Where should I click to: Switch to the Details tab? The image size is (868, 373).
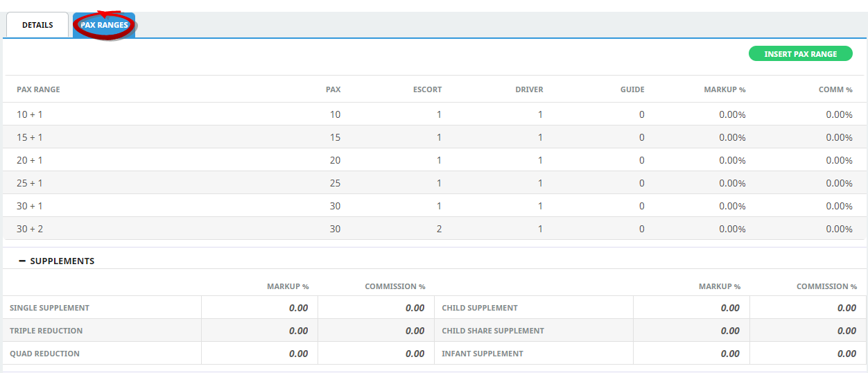pos(37,25)
